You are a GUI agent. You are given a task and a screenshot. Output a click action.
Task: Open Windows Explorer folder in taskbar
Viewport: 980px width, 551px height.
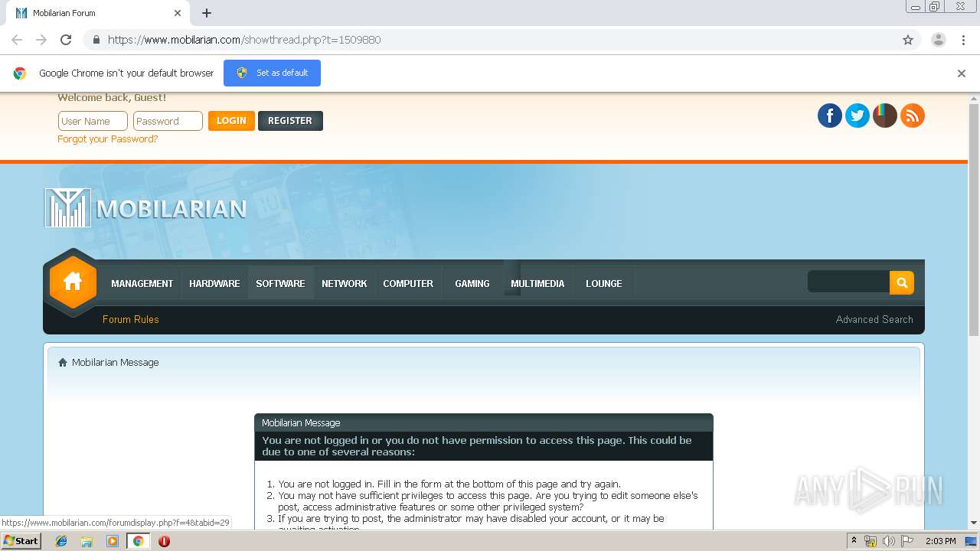87,541
